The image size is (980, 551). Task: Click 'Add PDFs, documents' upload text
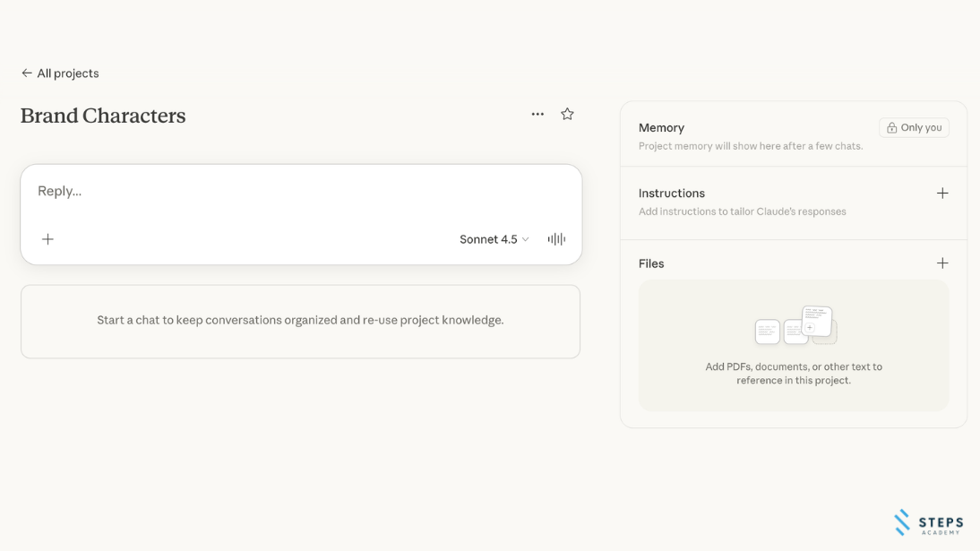click(x=794, y=374)
